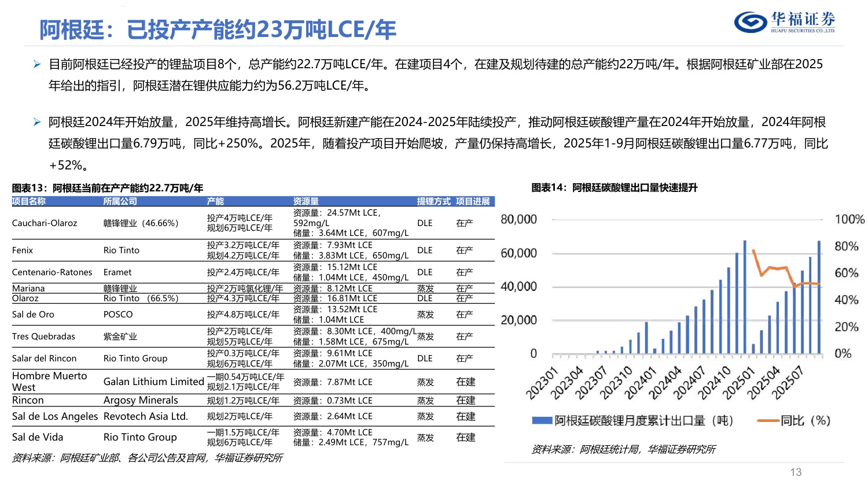Click the tallest bar near 202509
868x488 pixels.
(819, 297)
